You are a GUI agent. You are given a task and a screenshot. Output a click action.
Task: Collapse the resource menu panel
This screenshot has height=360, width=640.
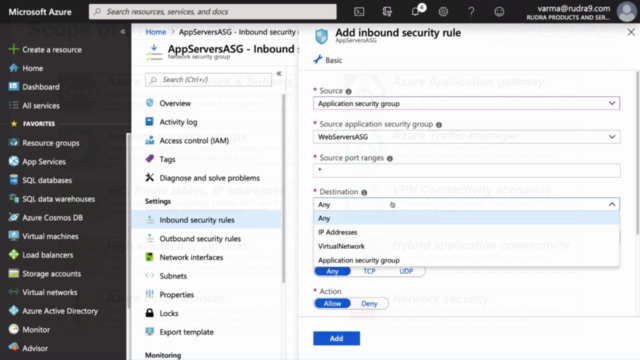(x=279, y=73)
